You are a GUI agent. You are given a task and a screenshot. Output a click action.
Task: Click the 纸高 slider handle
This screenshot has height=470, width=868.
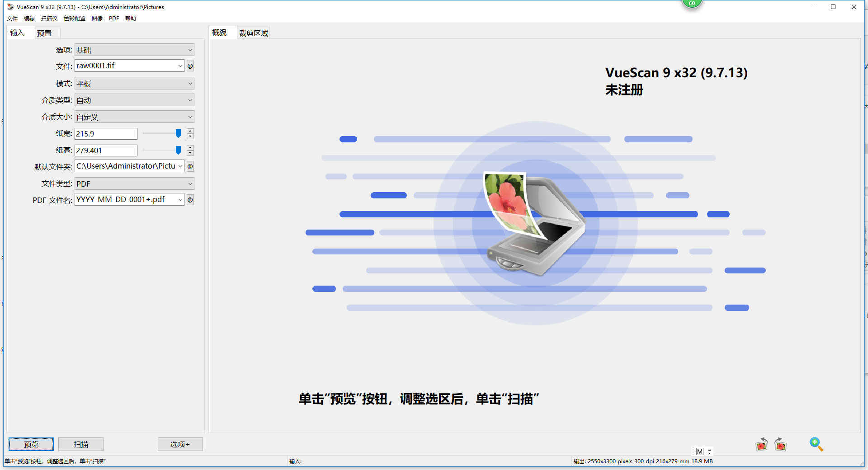click(178, 150)
